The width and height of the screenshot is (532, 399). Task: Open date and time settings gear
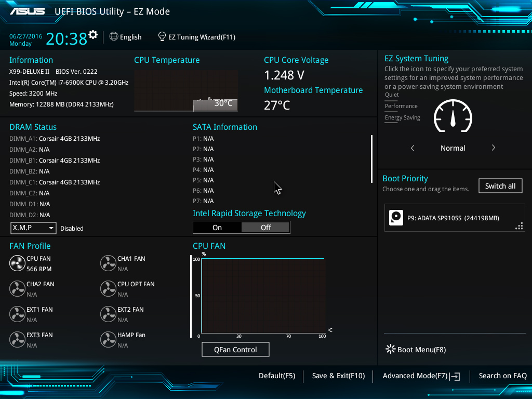point(93,35)
